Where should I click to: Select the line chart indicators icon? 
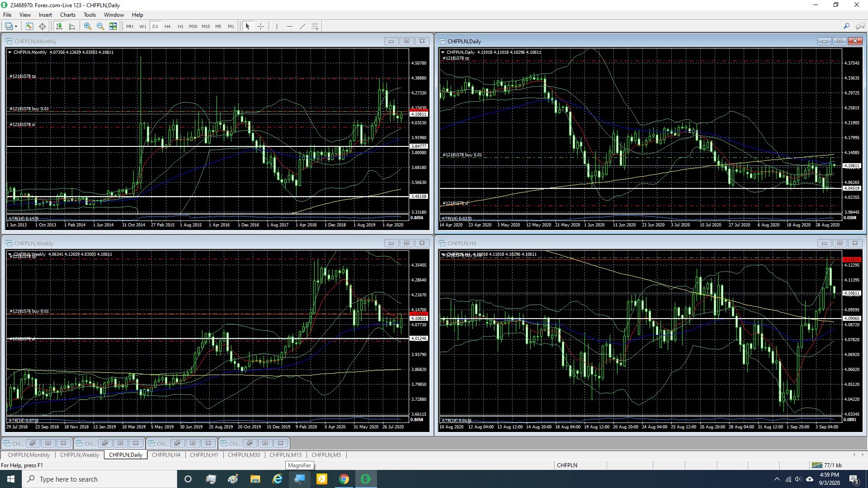point(72,26)
